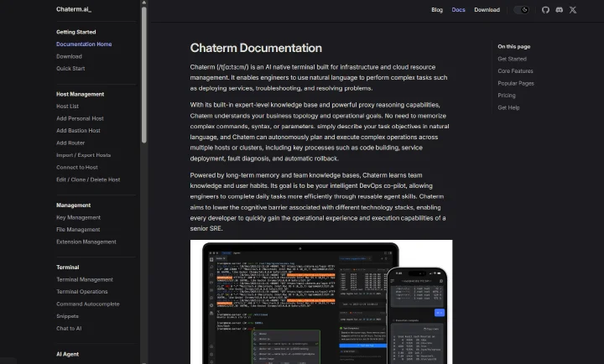This screenshot has height=364, width=604.
Task: Open the X (Twitter) icon
Action: coord(573,10)
